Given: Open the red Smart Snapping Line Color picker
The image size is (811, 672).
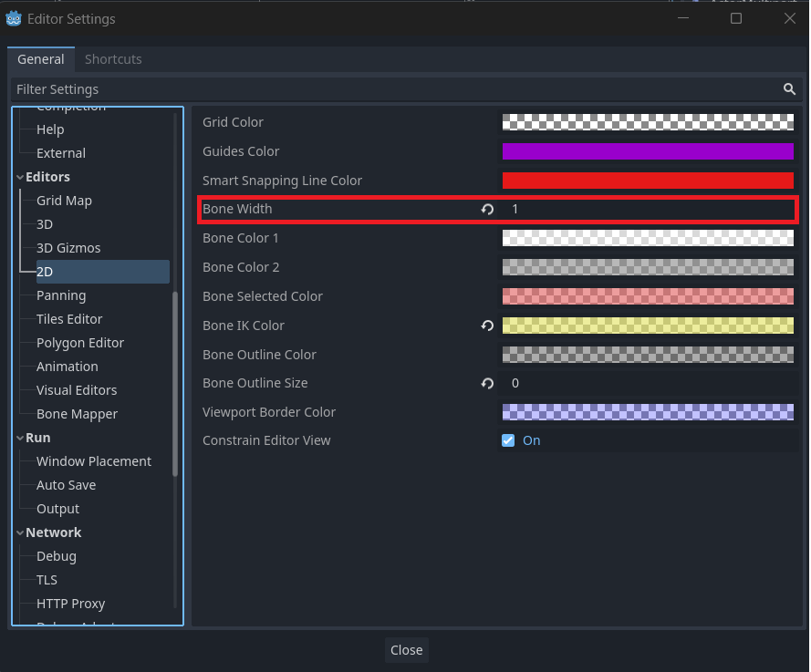Looking at the screenshot, I should pyautogui.click(x=648, y=180).
